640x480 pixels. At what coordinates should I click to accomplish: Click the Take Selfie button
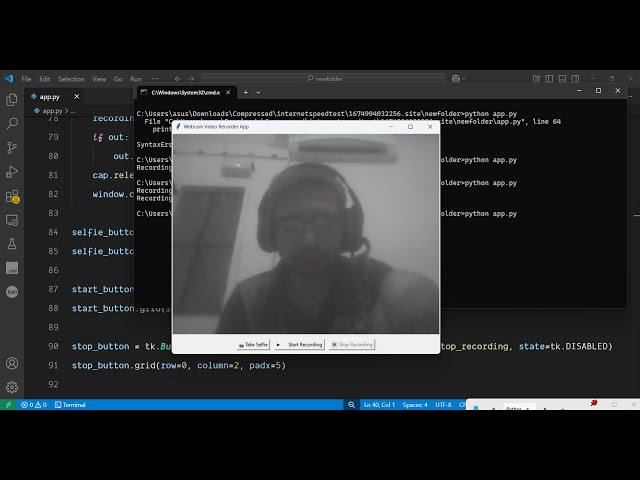pyautogui.click(x=253, y=344)
